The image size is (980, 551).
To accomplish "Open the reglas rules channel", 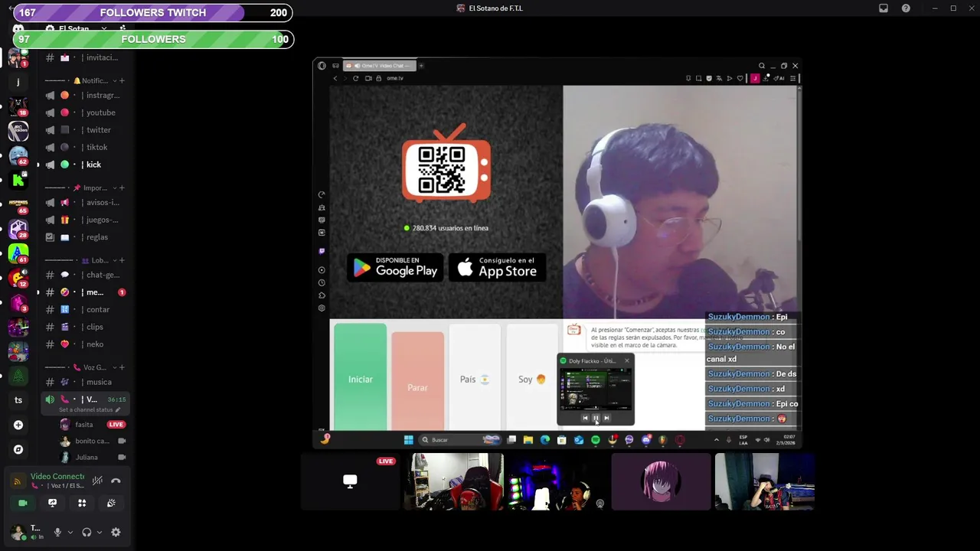I will pos(84,237).
